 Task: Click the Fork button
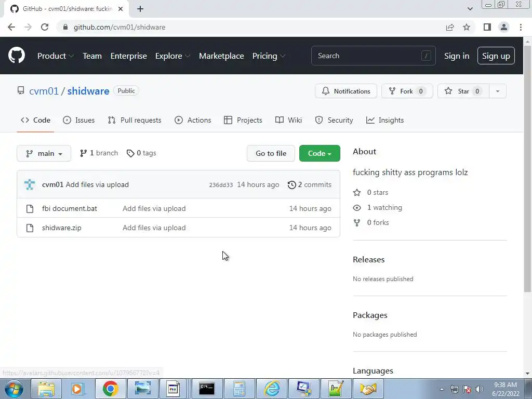(407, 91)
